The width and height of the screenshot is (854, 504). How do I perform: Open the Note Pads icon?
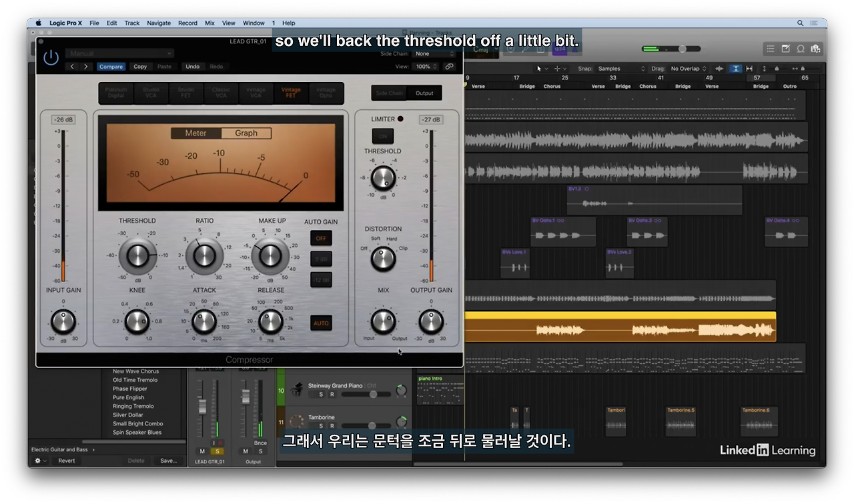tap(785, 49)
